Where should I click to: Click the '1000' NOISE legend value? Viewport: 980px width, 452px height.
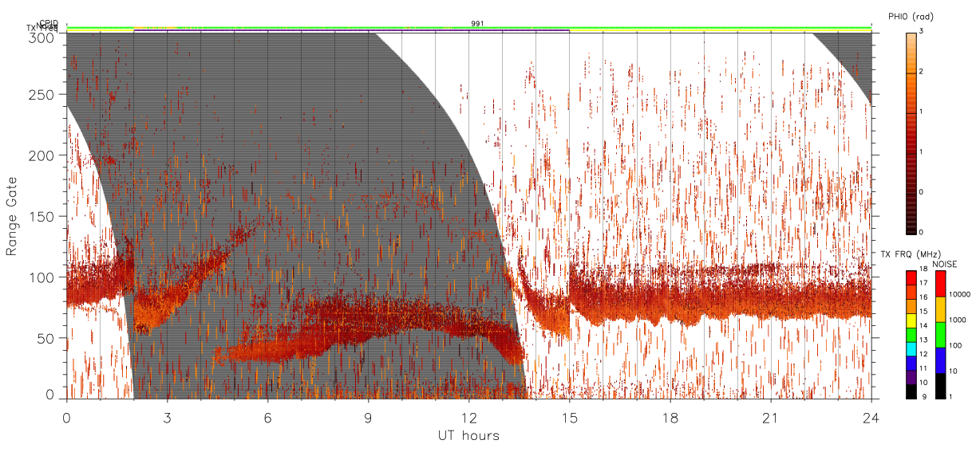957,320
